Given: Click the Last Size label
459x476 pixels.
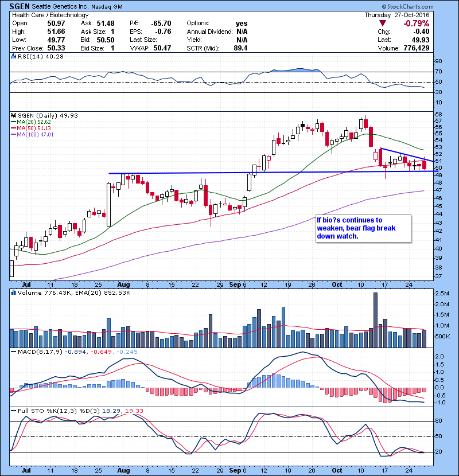Looking at the screenshot, I should point(143,40).
